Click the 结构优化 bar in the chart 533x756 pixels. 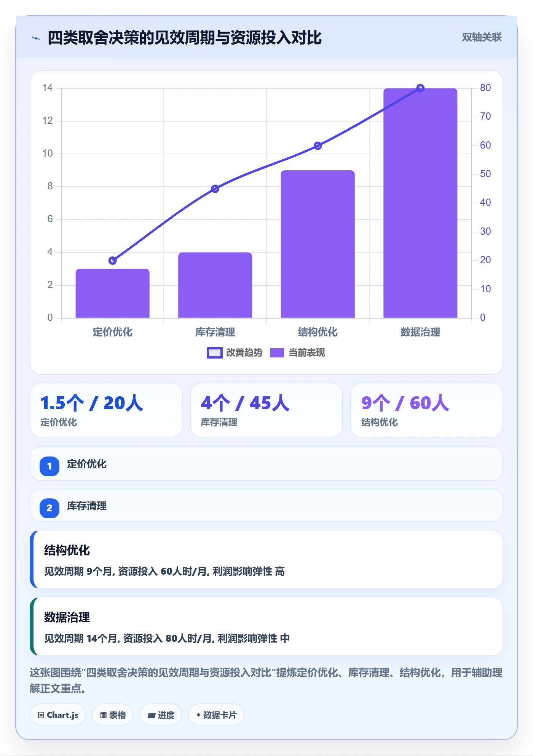(x=318, y=244)
